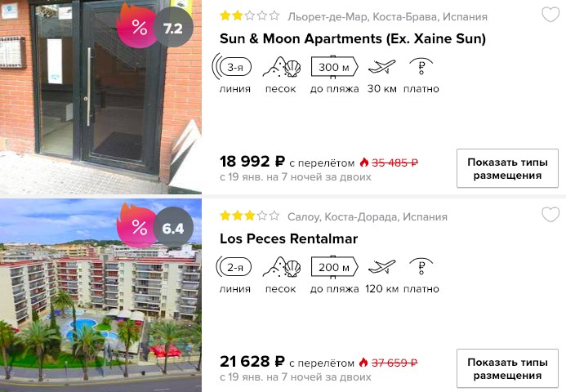Click the 200 м to beach sign icon

(335, 267)
